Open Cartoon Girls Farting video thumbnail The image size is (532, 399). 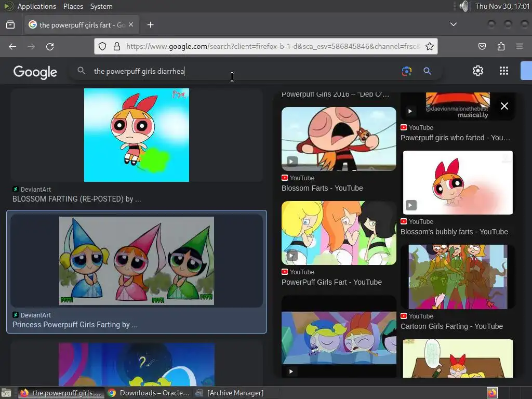(x=458, y=277)
